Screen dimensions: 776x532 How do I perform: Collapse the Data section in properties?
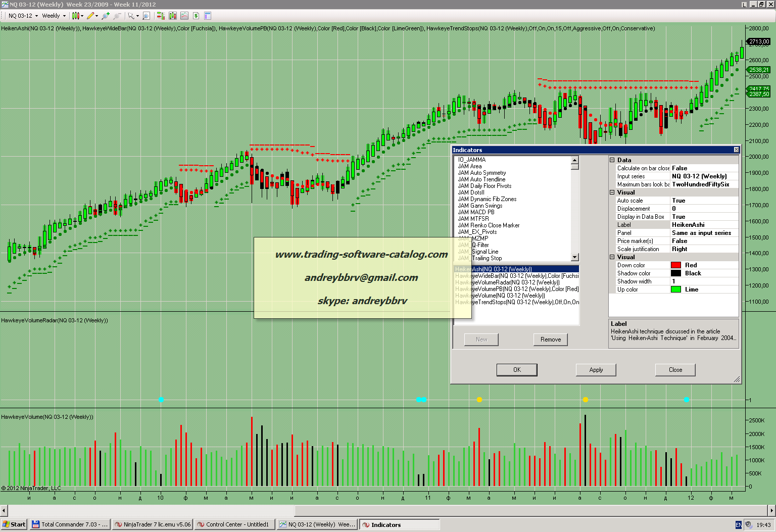click(612, 160)
